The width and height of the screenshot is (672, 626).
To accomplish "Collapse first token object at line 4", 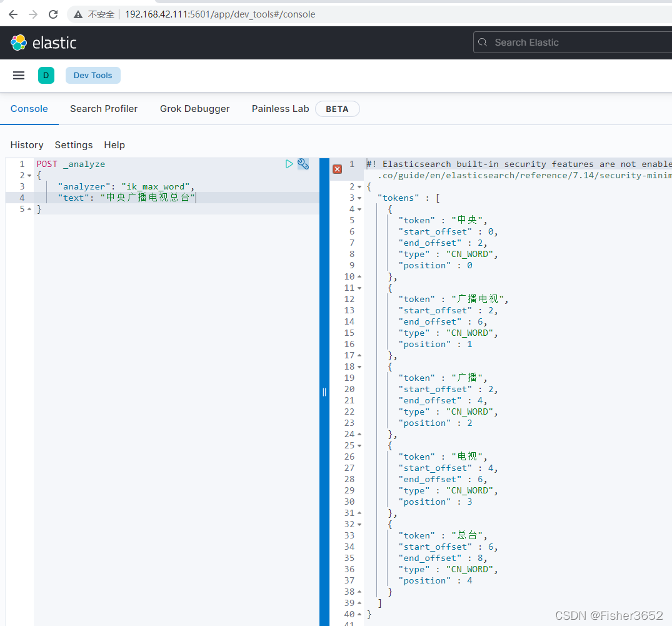I will pyautogui.click(x=359, y=210).
